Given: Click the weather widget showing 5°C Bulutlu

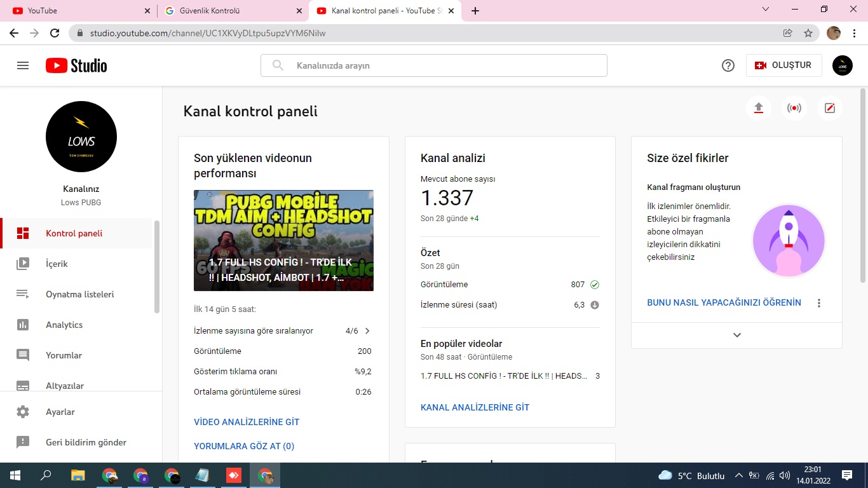Looking at the screenshot, I should coord(691,475).
